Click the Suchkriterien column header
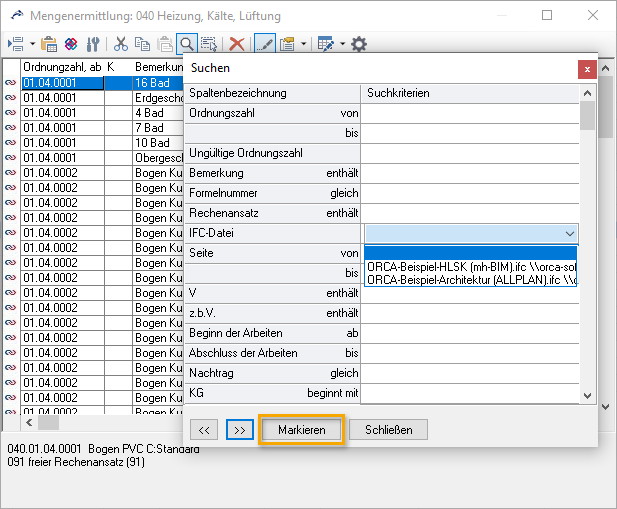This screenshot has height=509, width=617. point(470,94)
